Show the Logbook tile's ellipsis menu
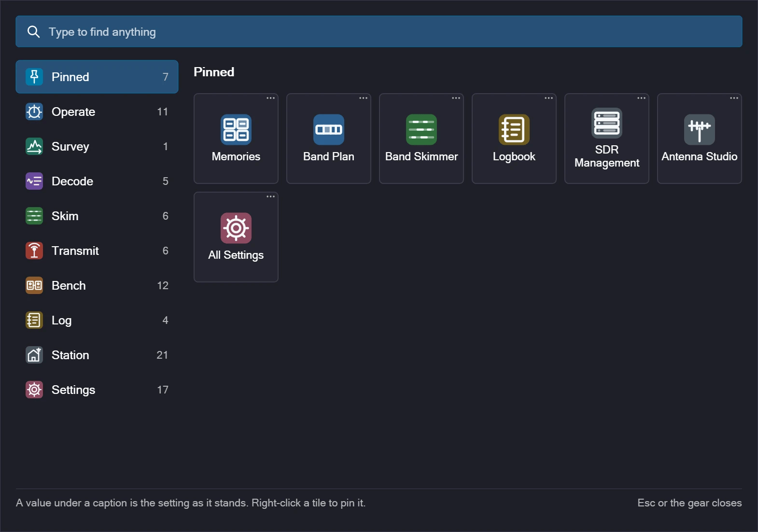 click(549, 98)
